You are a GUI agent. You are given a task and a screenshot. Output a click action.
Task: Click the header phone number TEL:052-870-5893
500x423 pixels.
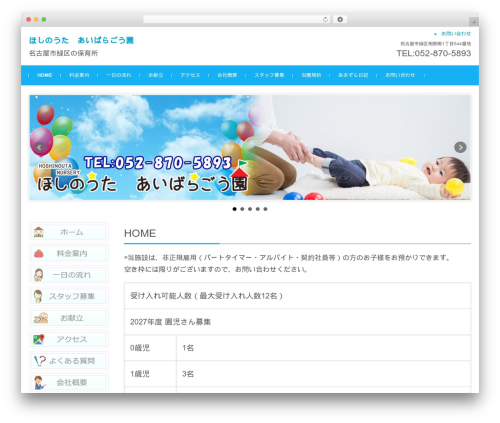pyautogui.click(x=434, y=53)
